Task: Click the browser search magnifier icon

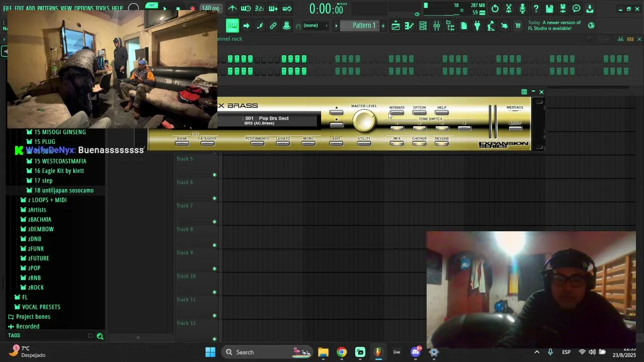Action: tap(100, 336)
